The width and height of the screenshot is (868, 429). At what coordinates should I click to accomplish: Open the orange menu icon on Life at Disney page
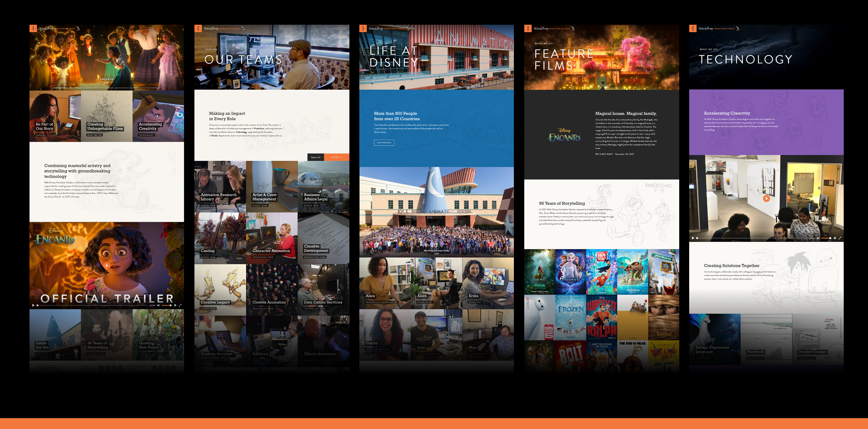(x=363, y=29)
